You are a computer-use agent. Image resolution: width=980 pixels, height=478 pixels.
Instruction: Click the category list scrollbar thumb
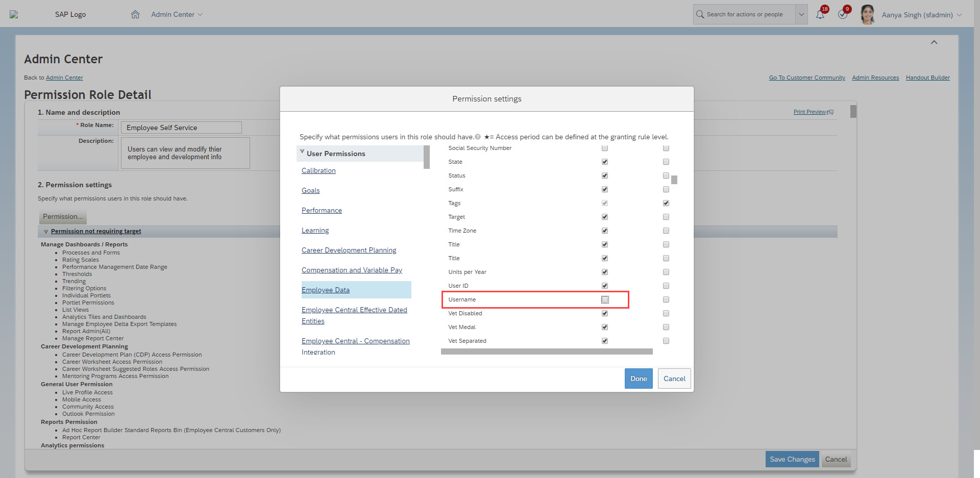[x=427, y=157]
